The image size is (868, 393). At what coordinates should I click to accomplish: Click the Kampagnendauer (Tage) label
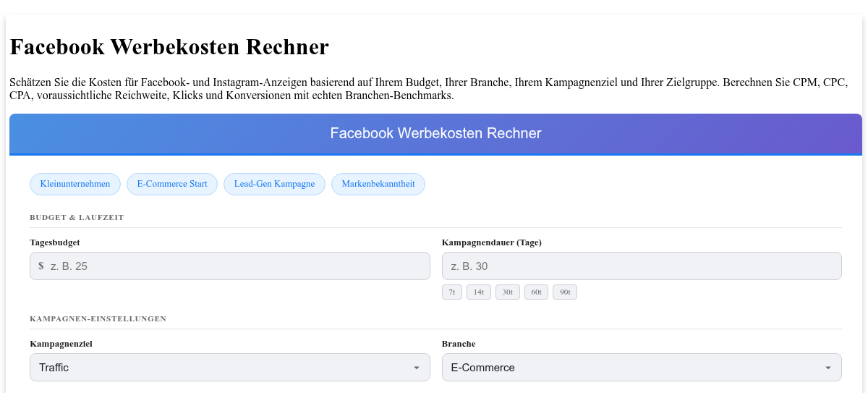(x=492, y=242)
